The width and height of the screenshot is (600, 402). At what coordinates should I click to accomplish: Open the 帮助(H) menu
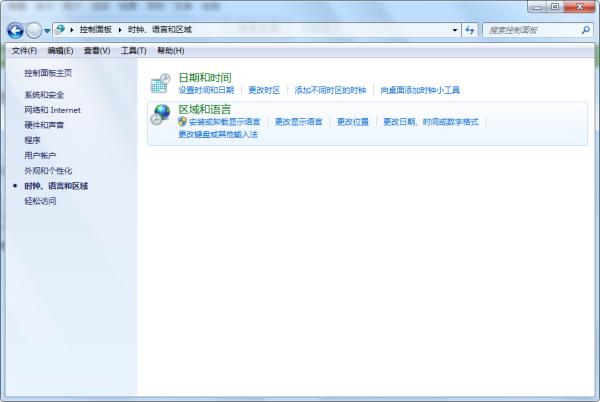point(171,50)
